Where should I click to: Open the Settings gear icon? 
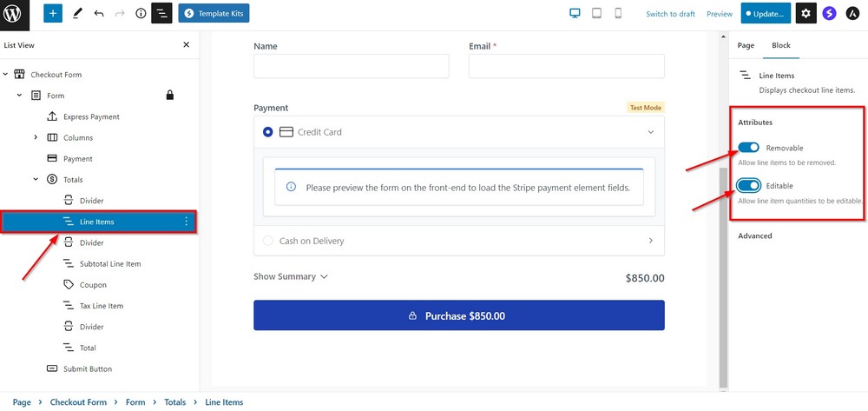[x=807, y=14]
